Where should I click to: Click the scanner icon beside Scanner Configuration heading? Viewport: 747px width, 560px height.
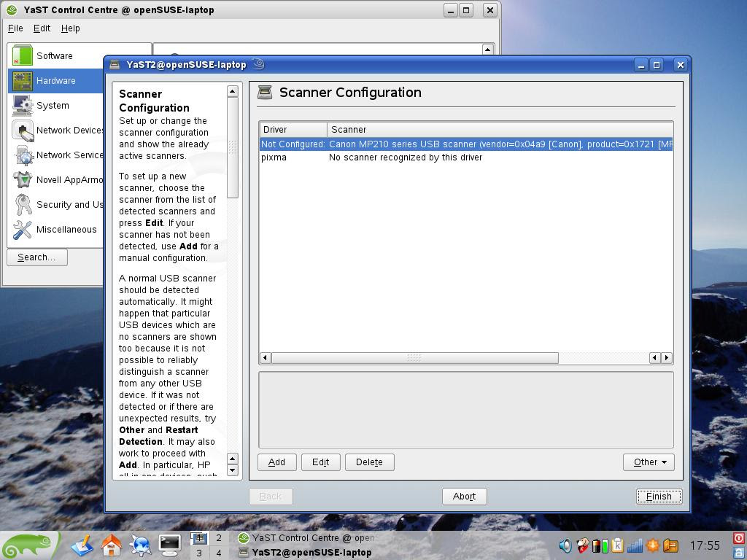(265, 93)
